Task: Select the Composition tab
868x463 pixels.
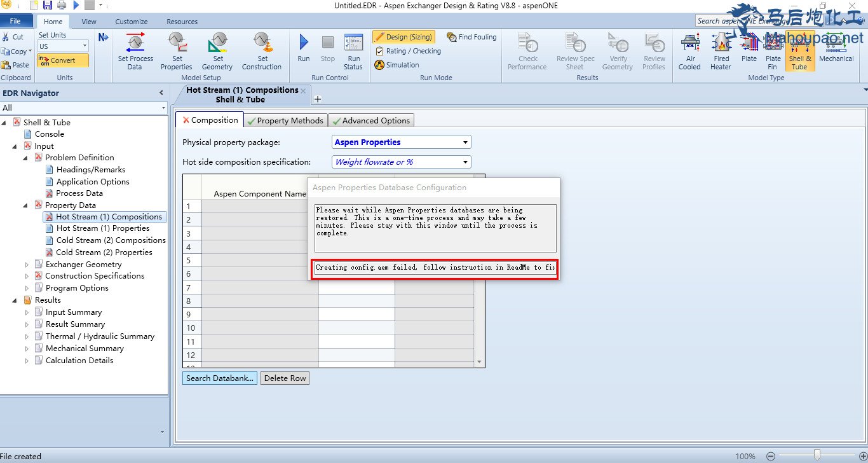Action: click(210, 120)
